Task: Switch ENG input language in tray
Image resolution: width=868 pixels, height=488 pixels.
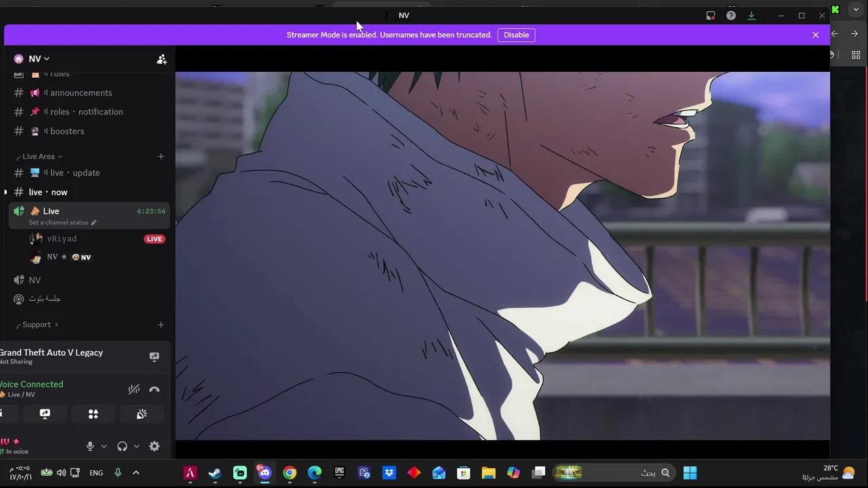Action: coord(96,473)
